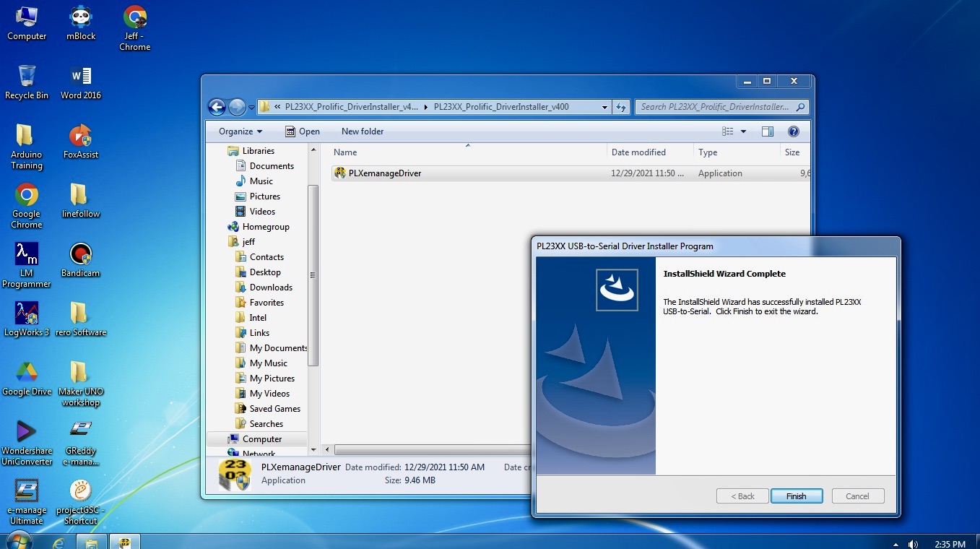Click the Explorer back arrow button
The height and width of the screenshot is (549, 980).
[217, 107]
